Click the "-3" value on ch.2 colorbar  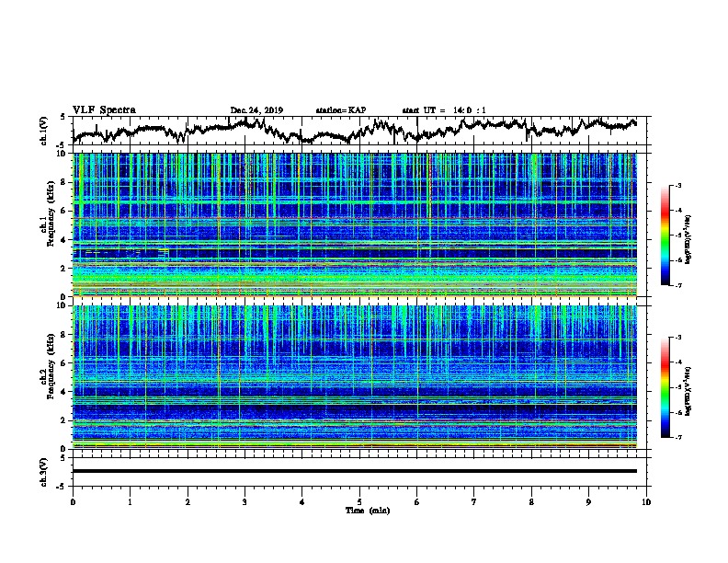click(x=677, y=338)
